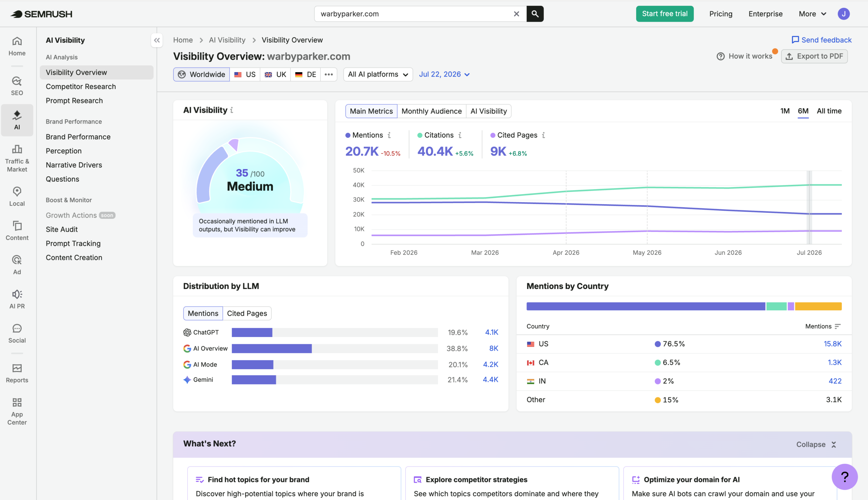
Task: Collapse the AI Visibility sidebar panel
Action: coord(157,40)
